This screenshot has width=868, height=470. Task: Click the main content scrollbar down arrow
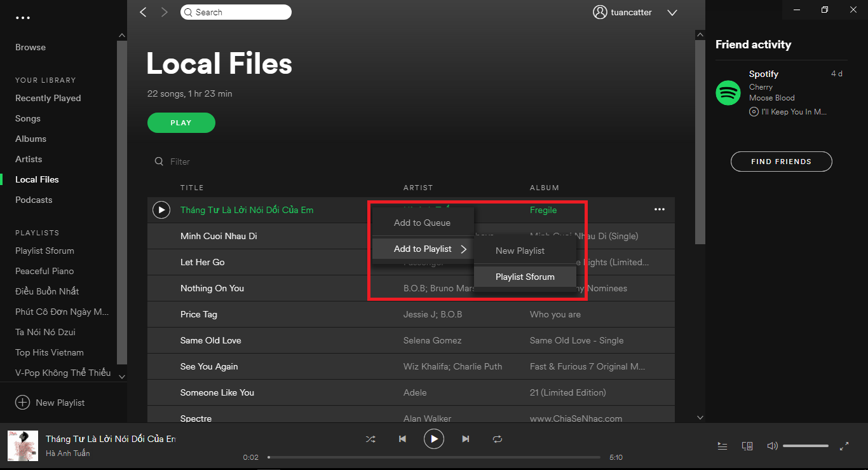tap(700, 418)
